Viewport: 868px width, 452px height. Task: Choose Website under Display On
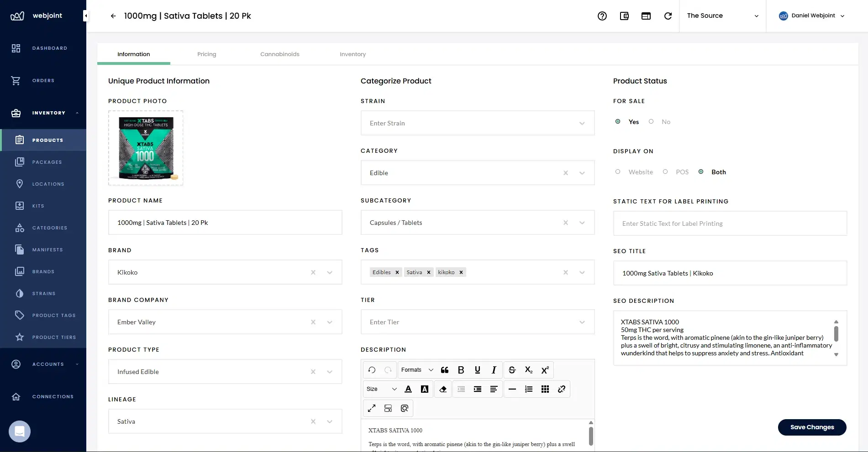tap(618, 171)
